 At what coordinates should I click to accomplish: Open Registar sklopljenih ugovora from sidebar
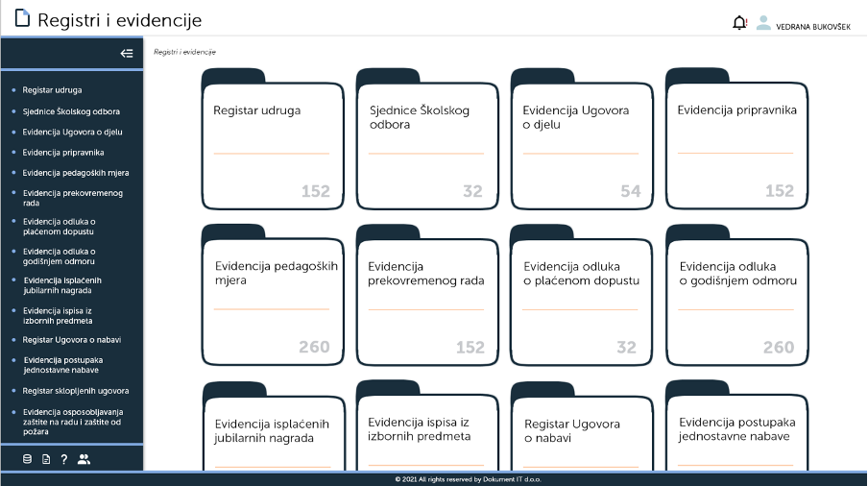tap(75, 391)
